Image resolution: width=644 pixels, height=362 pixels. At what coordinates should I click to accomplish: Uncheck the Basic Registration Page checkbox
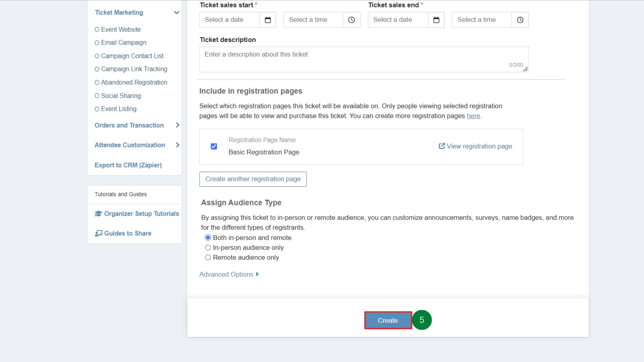click(214, 146)
